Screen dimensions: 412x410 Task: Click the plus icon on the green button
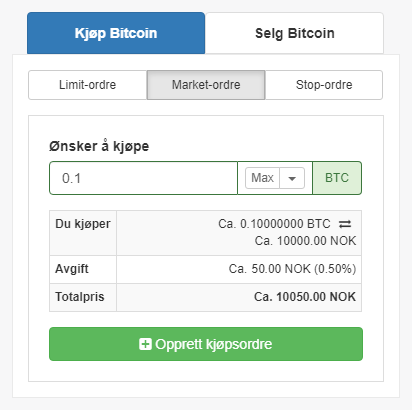[145, 344]
